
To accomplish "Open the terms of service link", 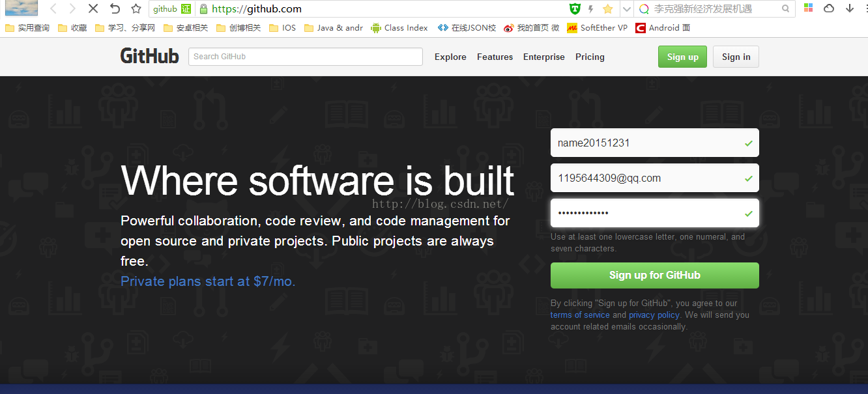I will (x=580, y=315).
